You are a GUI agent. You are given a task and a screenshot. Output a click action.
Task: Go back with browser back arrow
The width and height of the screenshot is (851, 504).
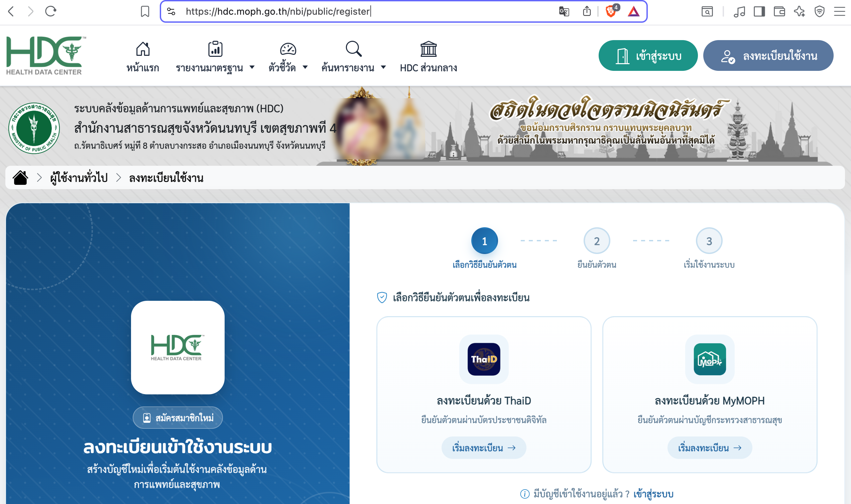coord(11,12)
